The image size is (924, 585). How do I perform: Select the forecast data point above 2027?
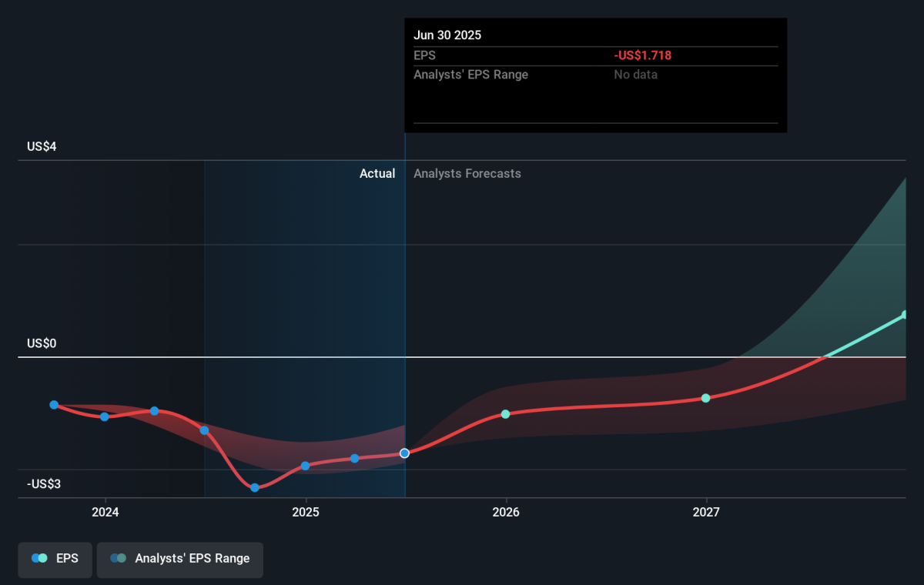pyautogui.click(x=705, y=398)
